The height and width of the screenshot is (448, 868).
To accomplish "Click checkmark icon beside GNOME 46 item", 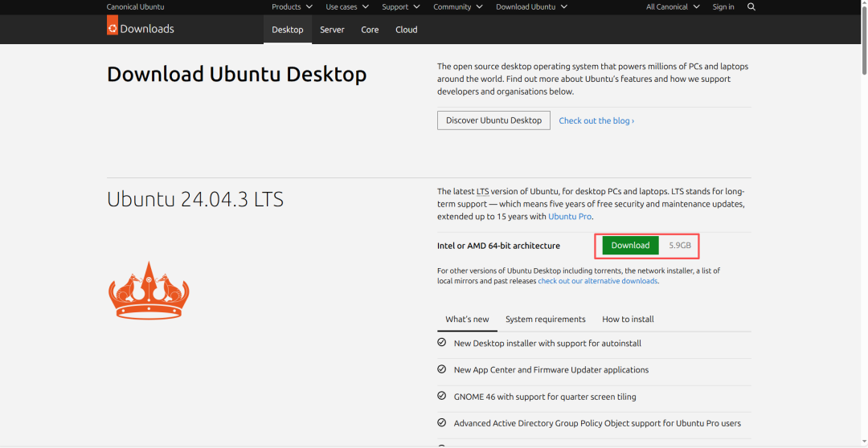I will tap(441, 396).
